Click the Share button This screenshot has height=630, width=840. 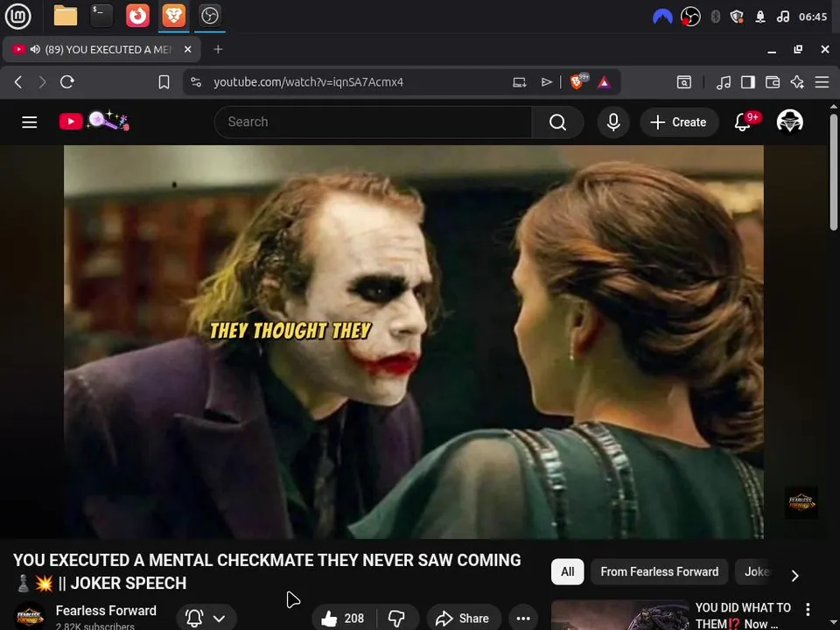464,619
